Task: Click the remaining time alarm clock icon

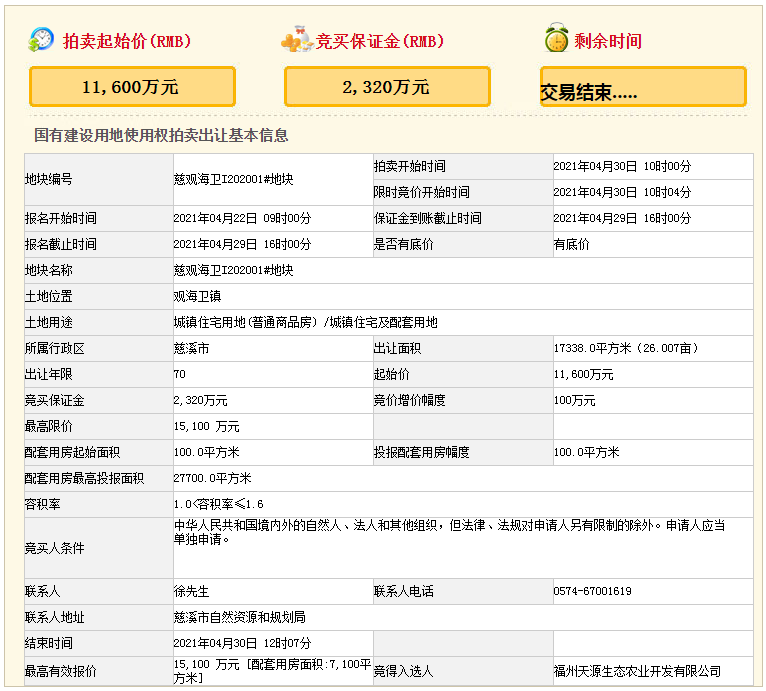Action: coord(556,40)
